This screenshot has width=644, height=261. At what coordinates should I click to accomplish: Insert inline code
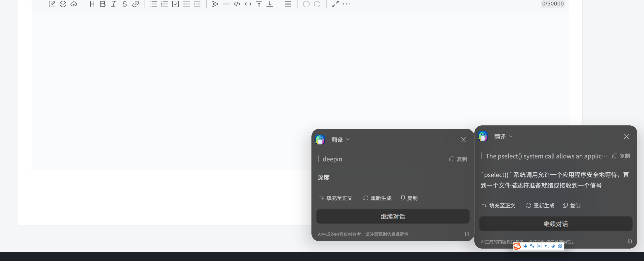click(x=248, y=4)
